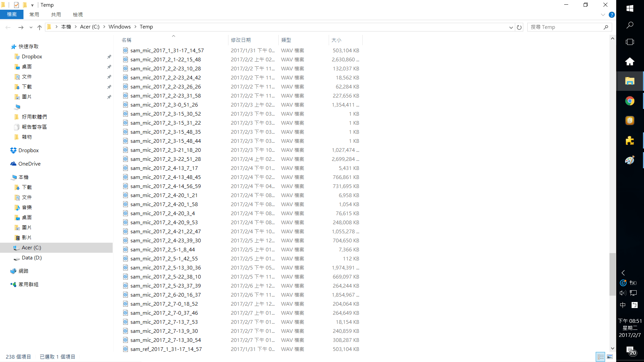The width and height of the screenshot is (644, 362).
Task: Click the Up one level arrow
Action: click(x=40, y=27)
